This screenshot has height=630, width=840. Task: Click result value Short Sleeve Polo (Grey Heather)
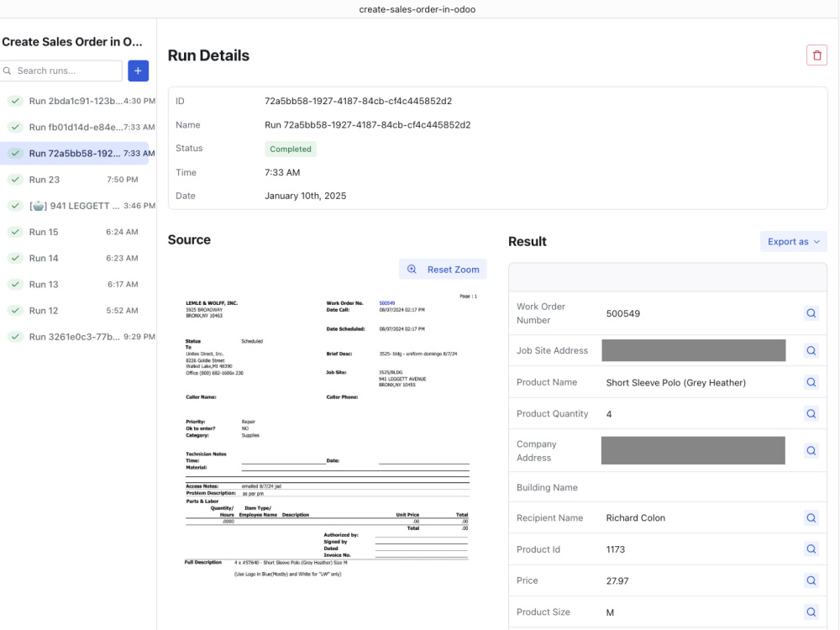click(675, 382)
